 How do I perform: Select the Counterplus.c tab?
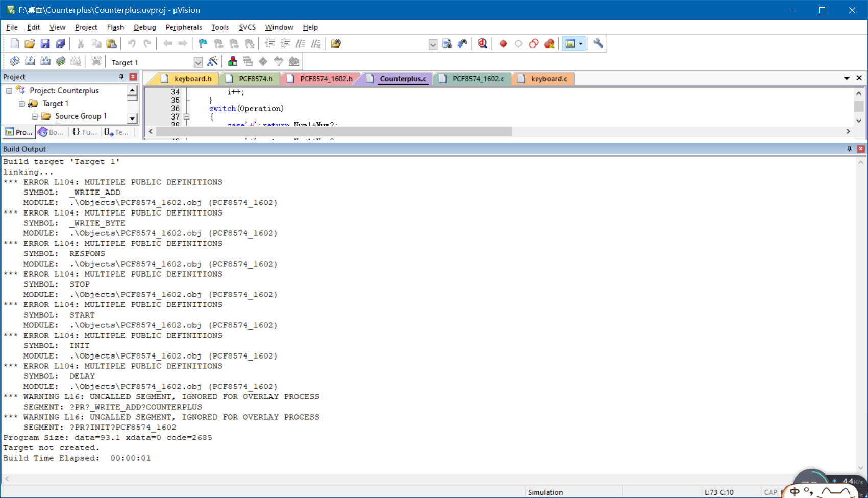click(x=397, y=79)
